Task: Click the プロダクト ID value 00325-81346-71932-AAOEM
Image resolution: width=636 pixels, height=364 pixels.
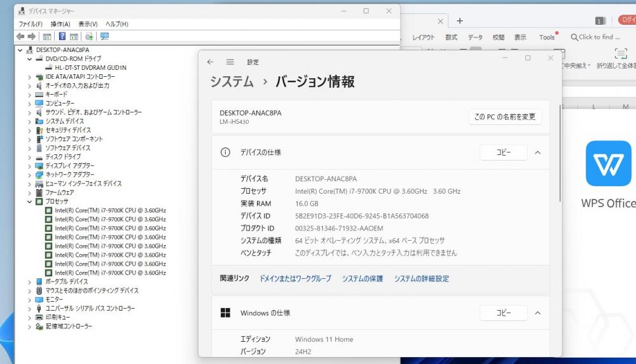Action: (339, 229)
